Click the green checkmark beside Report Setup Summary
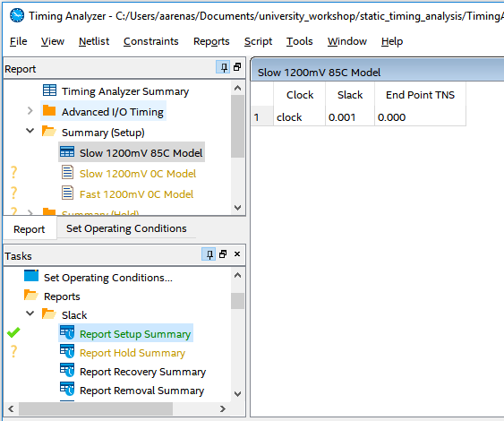 (x=13, y=332)
